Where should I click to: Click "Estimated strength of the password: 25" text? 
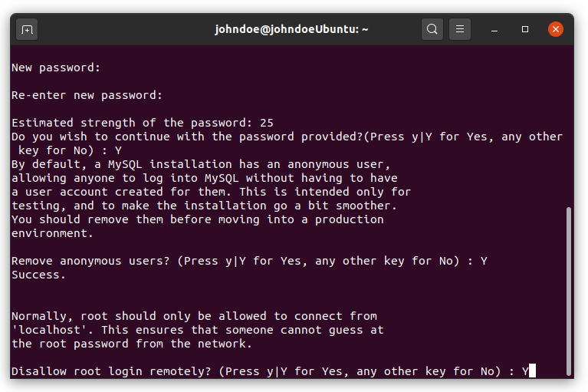[143, 123]
